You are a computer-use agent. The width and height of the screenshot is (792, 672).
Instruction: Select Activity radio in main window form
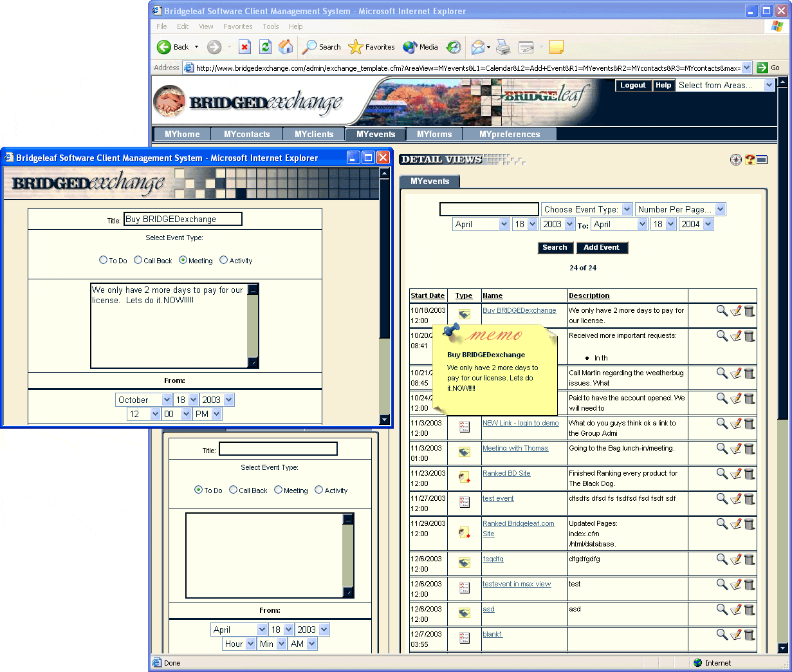(318, 490)
